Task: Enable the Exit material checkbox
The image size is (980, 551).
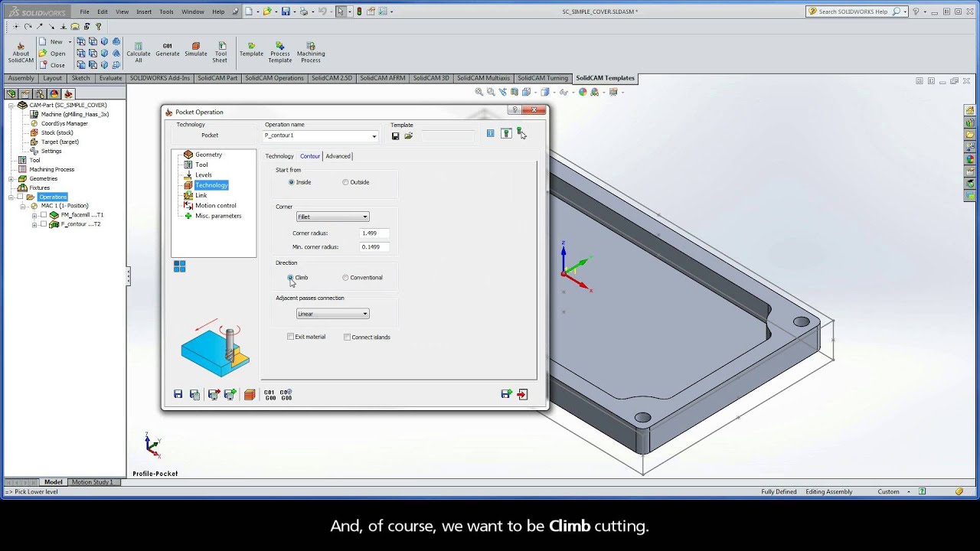Action: (x=291, y=337)
